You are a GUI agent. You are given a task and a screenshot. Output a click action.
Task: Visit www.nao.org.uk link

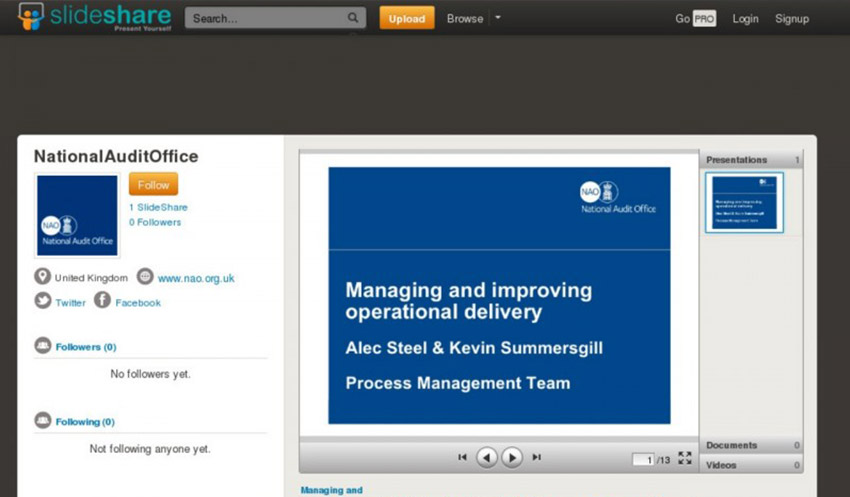coord(196,278)
